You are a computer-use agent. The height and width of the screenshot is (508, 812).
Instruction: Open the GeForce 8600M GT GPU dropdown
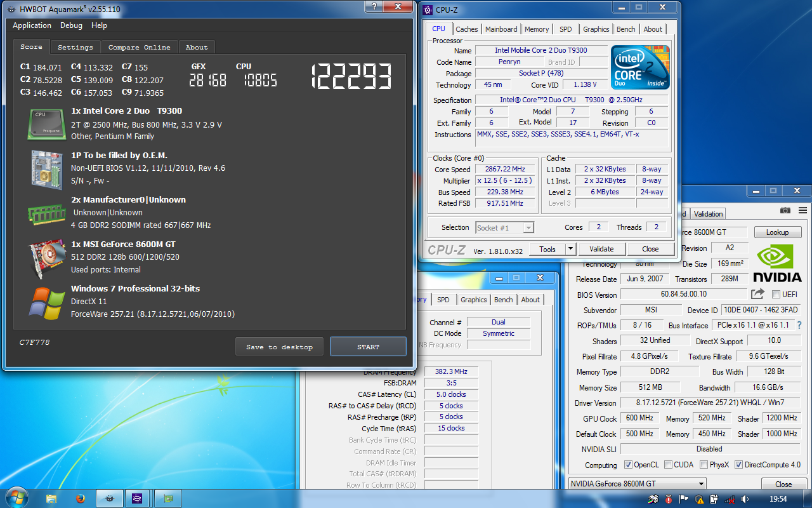click(x=637, y=483)
